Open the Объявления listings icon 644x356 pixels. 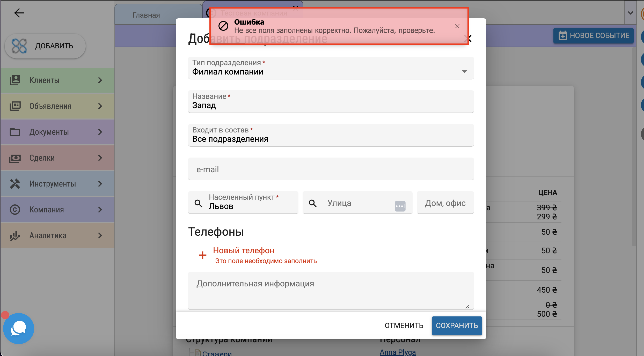pyautogui.click(x=15, y=106)
